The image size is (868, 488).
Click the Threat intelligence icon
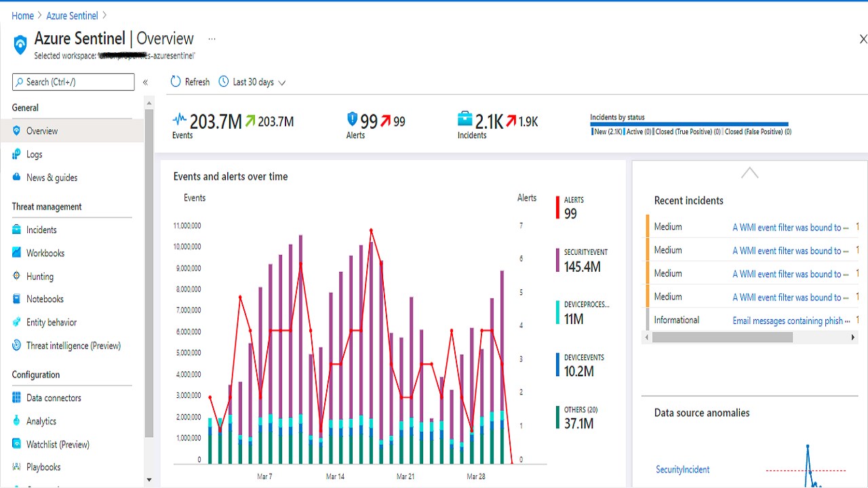pos(17,346)
